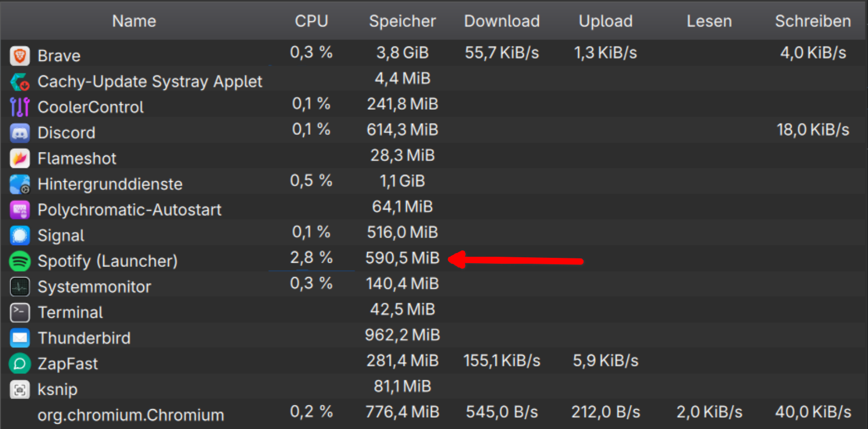
Task: Sort by Upload column header
Action: (x=606, y=21)
